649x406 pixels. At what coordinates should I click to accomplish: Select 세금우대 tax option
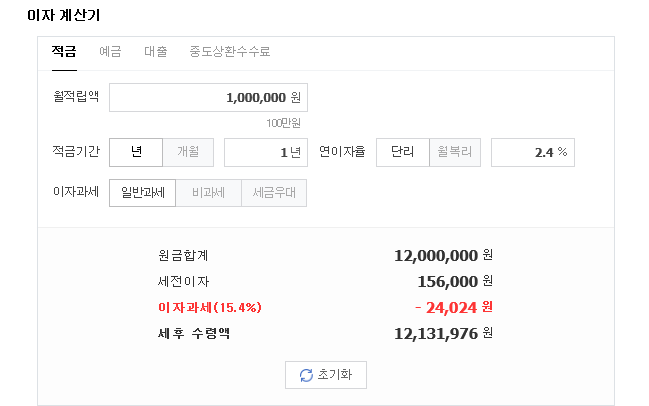pos(274,193)
